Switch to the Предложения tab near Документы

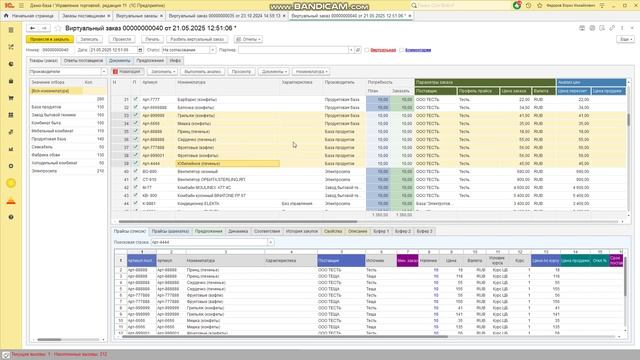coord(150,60)
